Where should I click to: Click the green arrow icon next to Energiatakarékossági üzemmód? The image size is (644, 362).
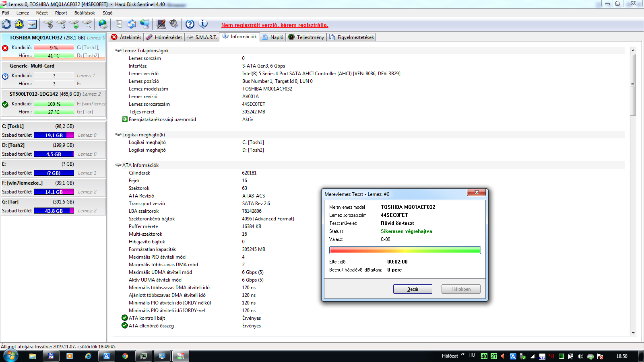click(125, 119)
